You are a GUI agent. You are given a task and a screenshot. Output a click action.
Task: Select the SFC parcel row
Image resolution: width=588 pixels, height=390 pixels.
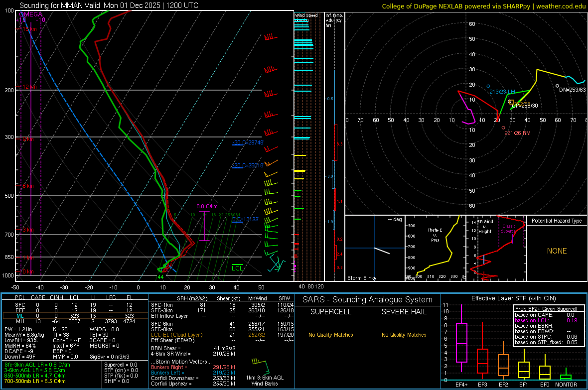pos(74,305)
